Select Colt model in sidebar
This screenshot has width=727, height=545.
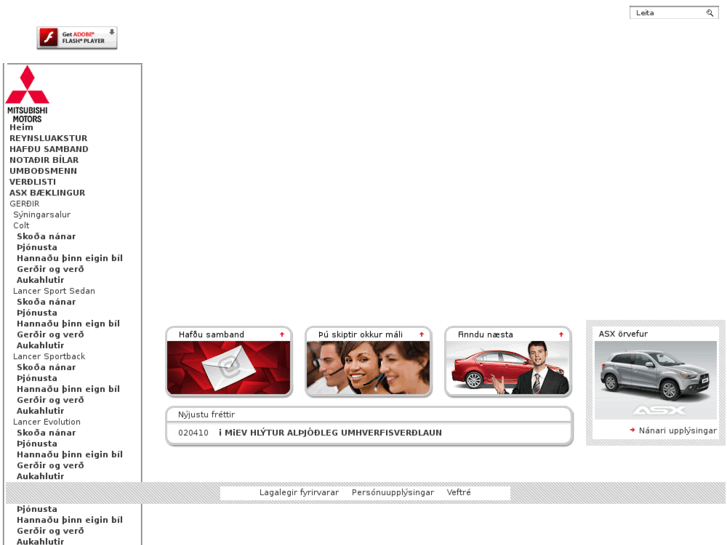coord(21,225)
